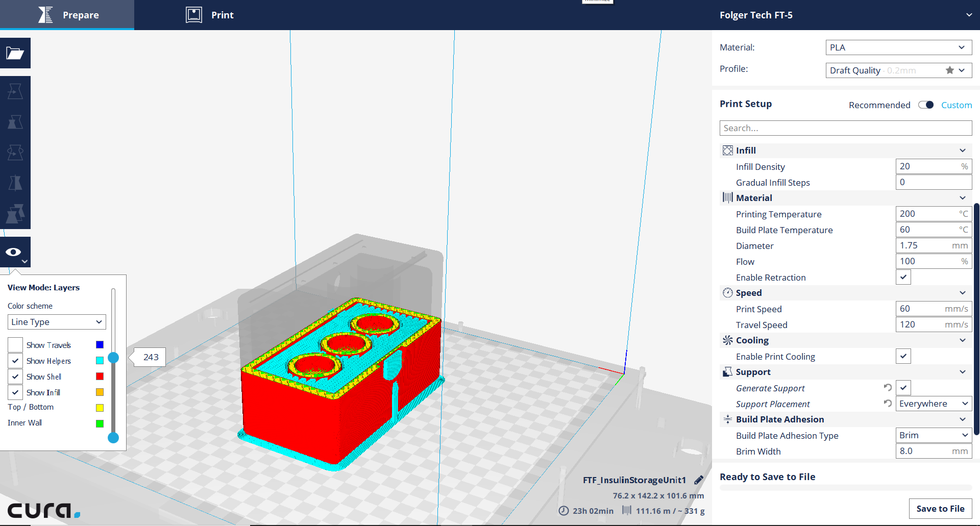Screen dimensions: 980x526
Task: Toggle Generate Support checkbox
Action: pyautogui.click(x=903, y=388)
